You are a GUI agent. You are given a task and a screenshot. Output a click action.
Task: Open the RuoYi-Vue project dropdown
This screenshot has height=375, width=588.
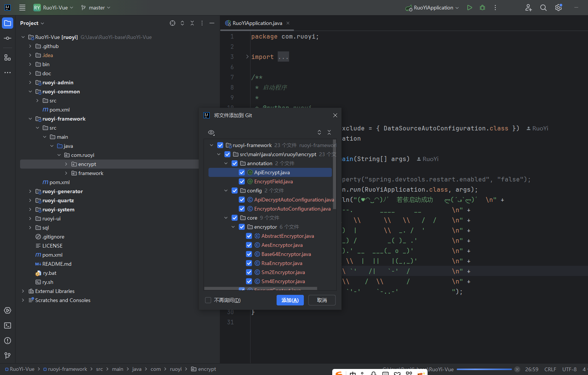(53, 8)
